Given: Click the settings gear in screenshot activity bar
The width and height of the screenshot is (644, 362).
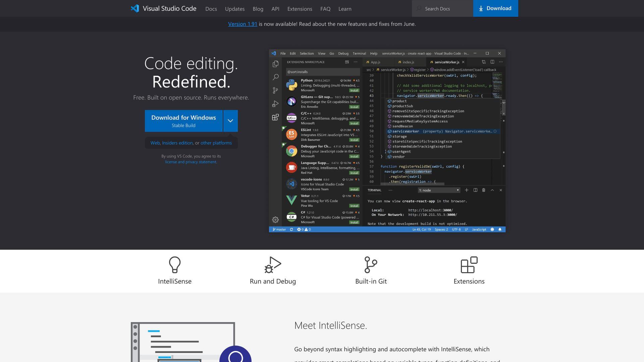Looking at the screenshot, I should click(x=275, y=220).
